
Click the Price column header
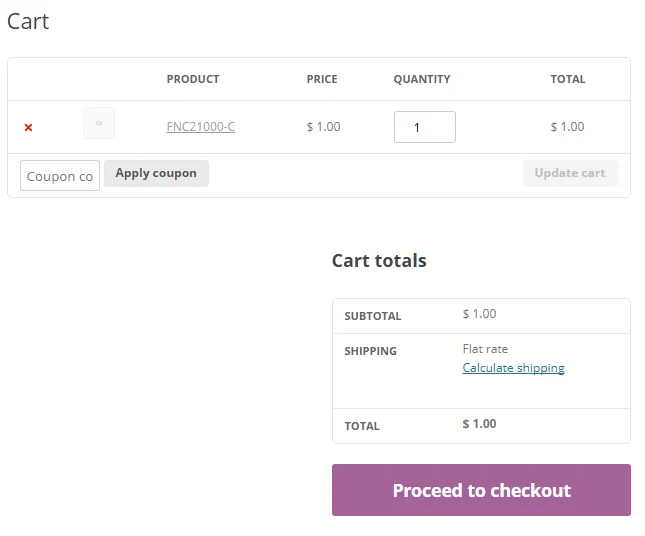pos(322,79)
